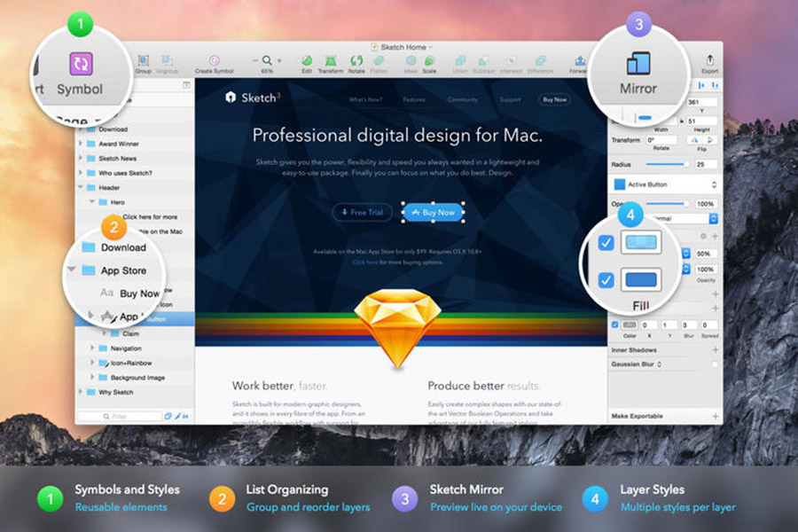Select the Create Symbol toolbar icon
The height and width of the screenshot is (532, 798).
tap(212, 59)
